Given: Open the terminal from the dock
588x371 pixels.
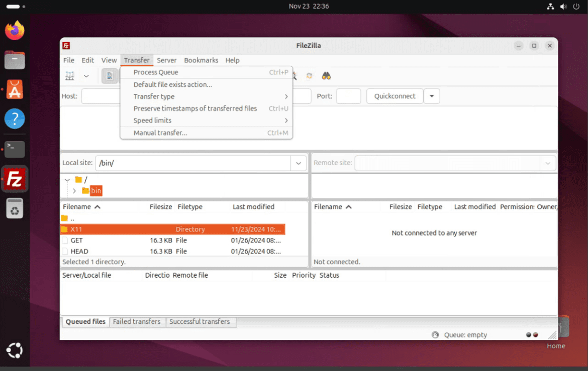Looking at the screenshot, I should coord(15,149).
